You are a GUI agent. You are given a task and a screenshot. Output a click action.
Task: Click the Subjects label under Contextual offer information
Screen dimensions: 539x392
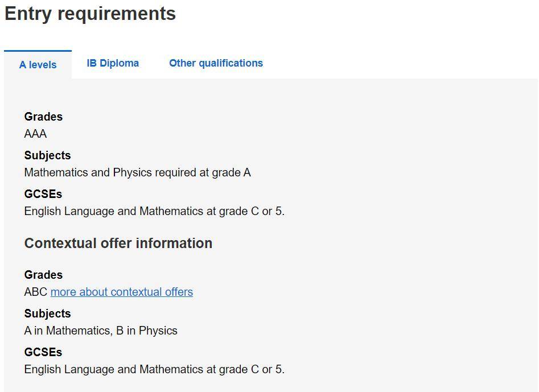(x=47, y=313)
